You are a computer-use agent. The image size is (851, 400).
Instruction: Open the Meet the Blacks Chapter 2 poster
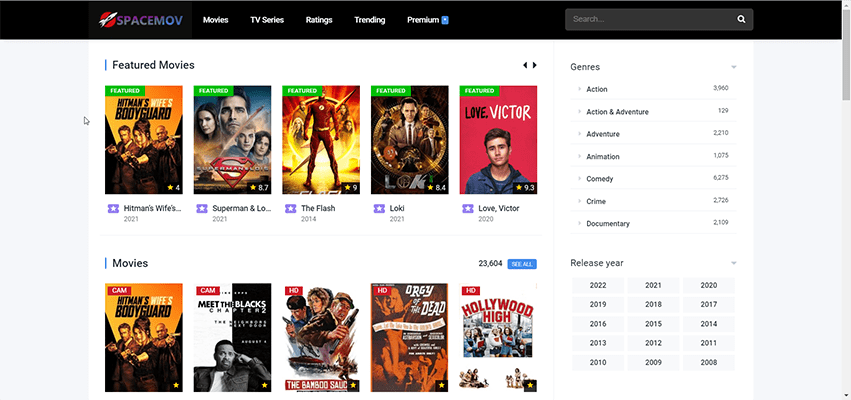coord(232,337)
